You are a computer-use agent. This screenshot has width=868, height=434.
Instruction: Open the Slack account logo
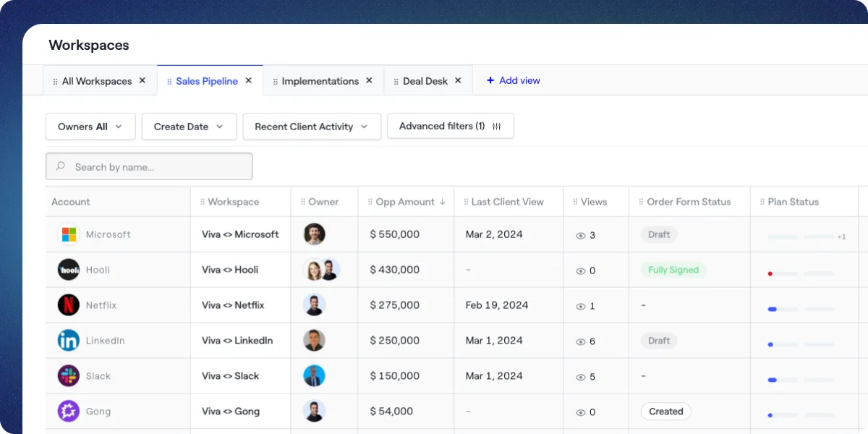(69, 376)
